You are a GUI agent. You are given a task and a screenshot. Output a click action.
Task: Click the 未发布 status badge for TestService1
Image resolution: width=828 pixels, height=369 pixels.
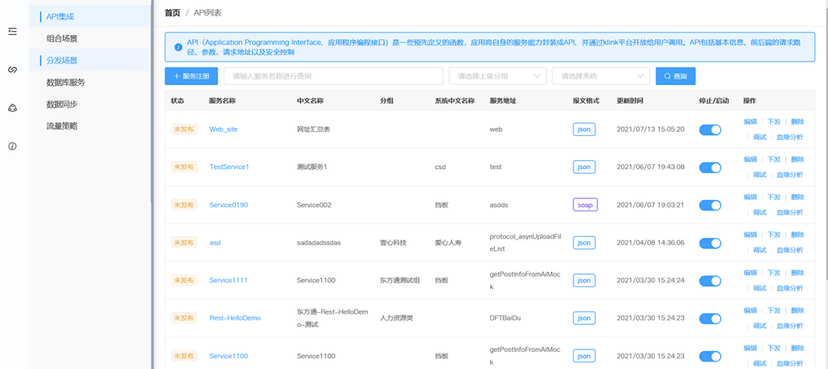184,167
